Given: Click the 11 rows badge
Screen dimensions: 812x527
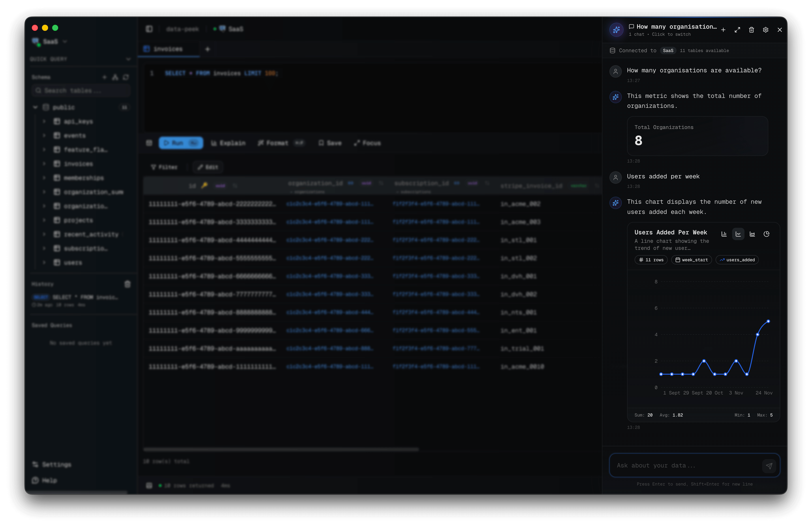Looking at the screenshot, I should 651,260.
